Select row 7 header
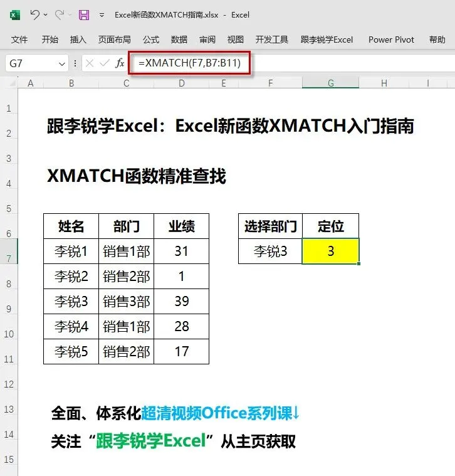Viewport: 455px width, 476px height. (9, 251)
